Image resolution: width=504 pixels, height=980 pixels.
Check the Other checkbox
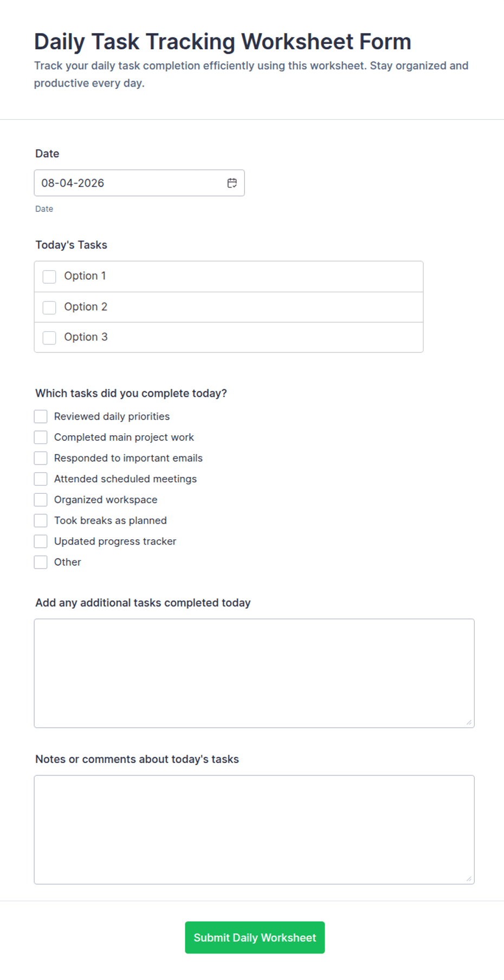pos(41,562)
